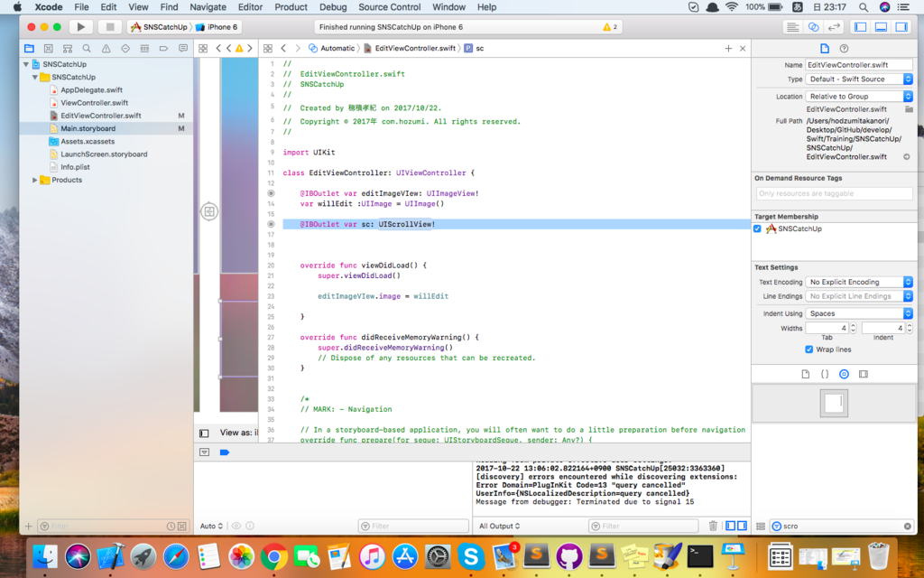The height and width of the screenshot is (578, 924).
Task: Open the Line Endings dropdown
Action: (859, 296)
